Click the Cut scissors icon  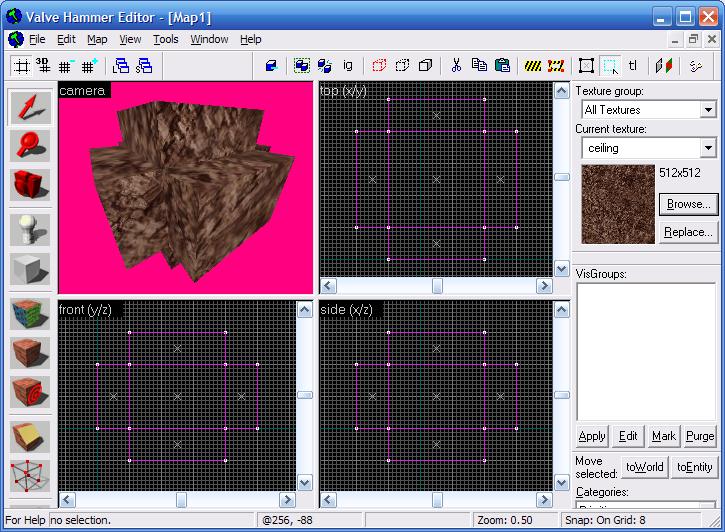(x=456, y=66)
